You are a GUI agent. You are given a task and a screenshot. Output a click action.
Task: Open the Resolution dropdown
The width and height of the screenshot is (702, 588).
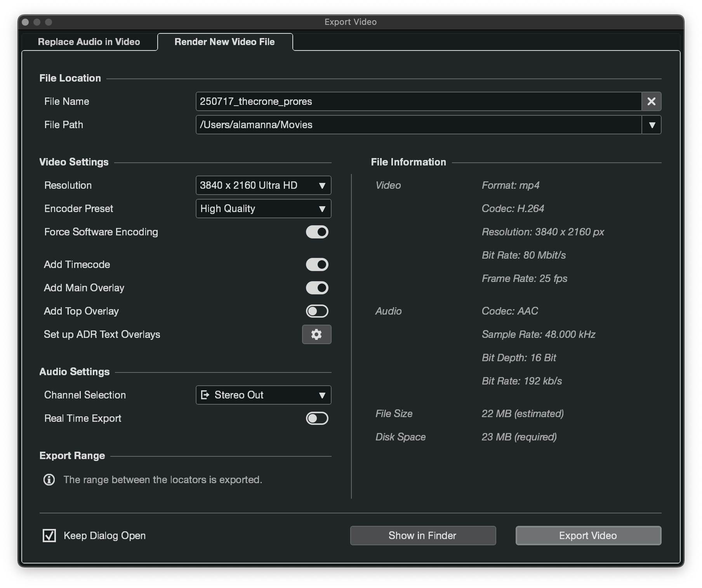[263, 185]
